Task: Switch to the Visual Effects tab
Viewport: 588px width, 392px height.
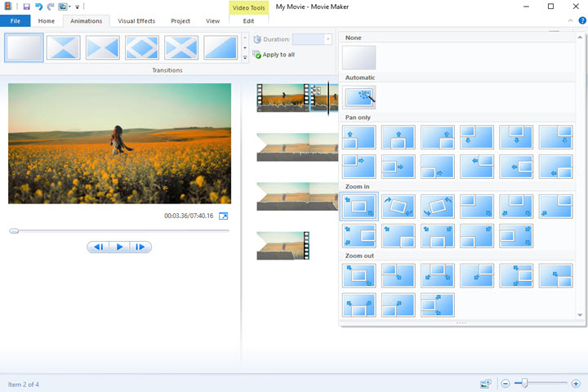Action: (x=136, y=20)
